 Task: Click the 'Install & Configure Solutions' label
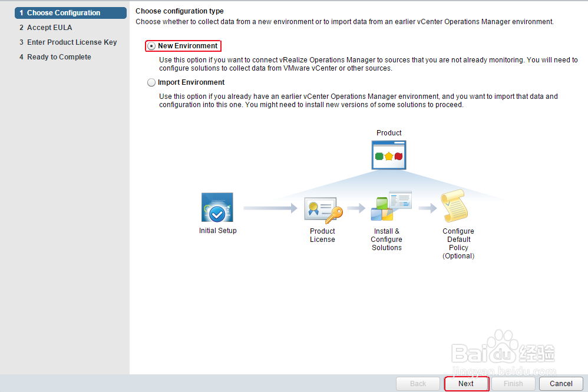point(387,240)
